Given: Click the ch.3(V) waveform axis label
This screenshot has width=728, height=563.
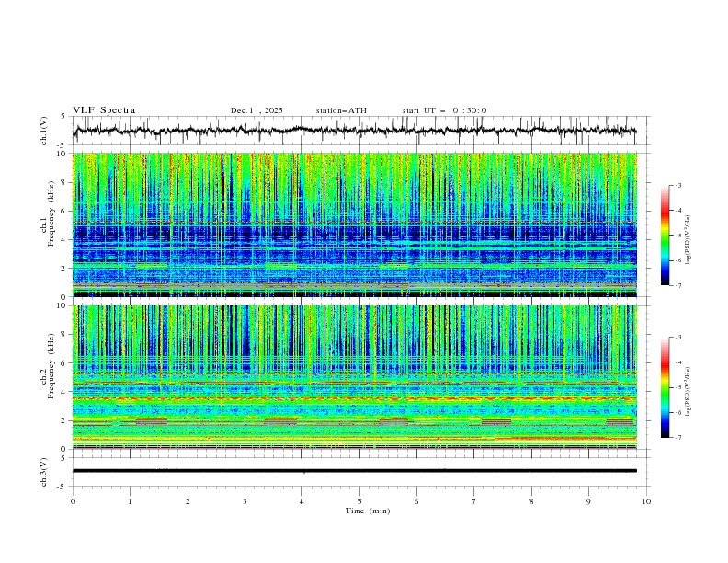Looking at the screenshot, I should click(x=44, y=470).
